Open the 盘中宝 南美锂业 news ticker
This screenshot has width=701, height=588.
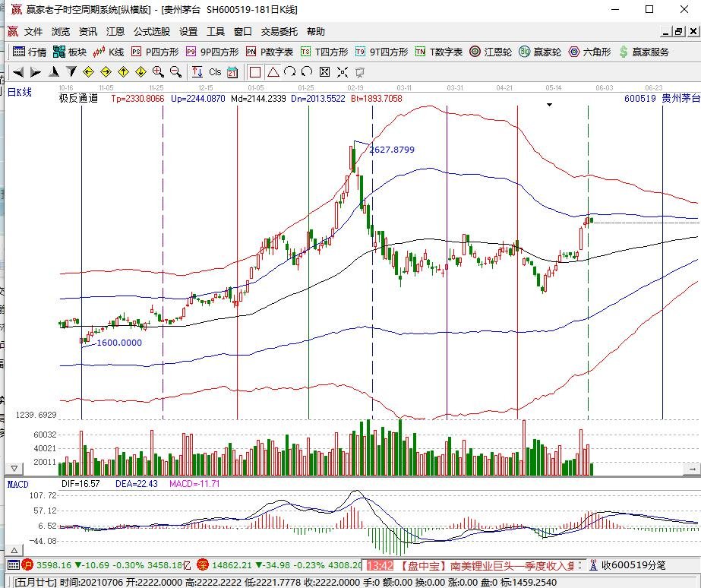(485, 566)
